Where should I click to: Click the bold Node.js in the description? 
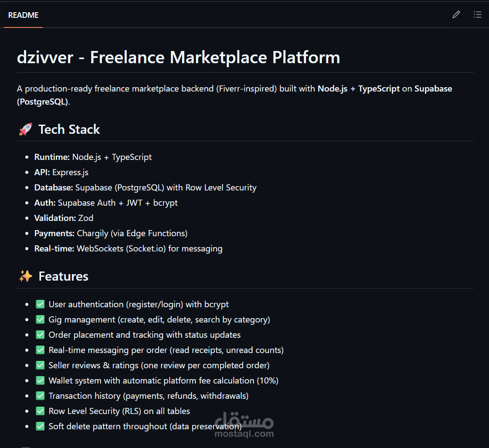tap(333, 89)
